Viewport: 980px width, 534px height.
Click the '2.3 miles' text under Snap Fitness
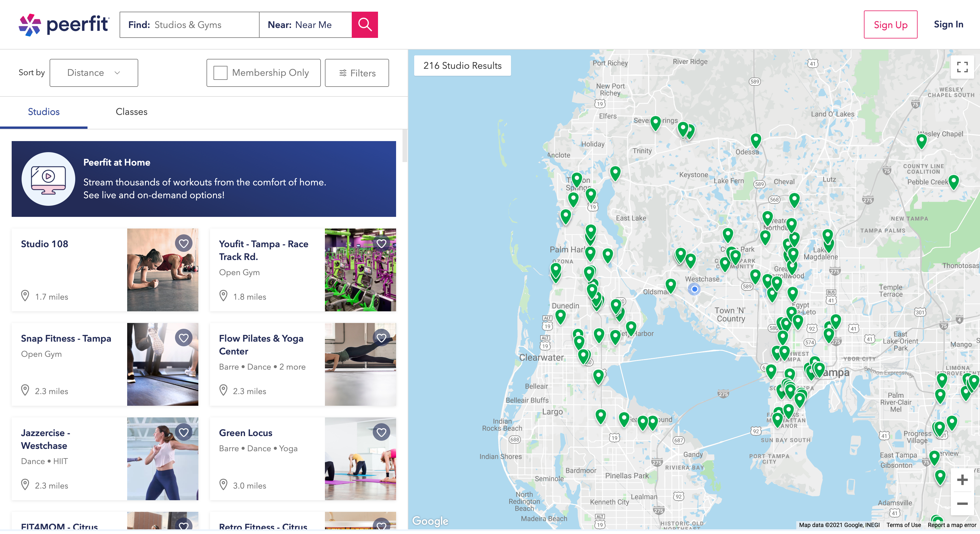(51, 391)
